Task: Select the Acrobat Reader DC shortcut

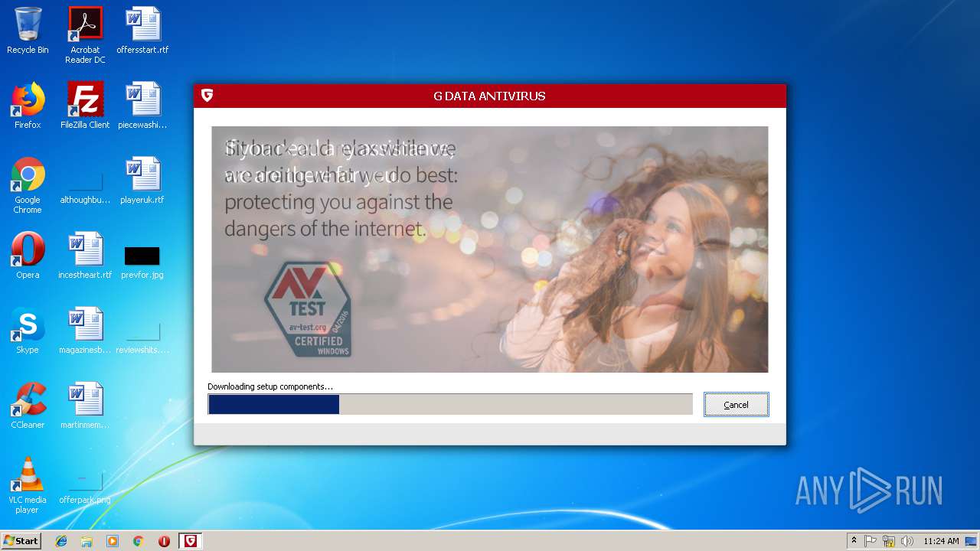Action: (x=85, y=35)
